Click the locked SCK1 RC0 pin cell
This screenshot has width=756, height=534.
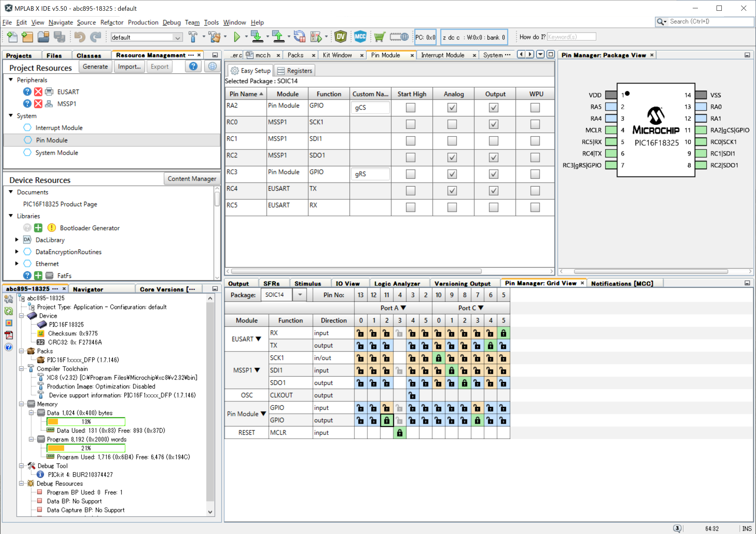439,358
